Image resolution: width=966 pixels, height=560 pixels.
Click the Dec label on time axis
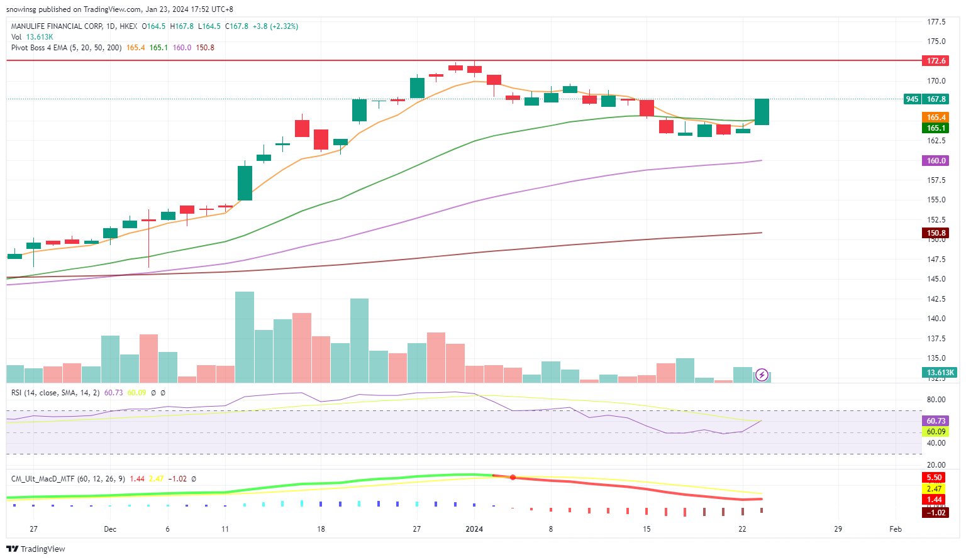(x=110, y=529)
